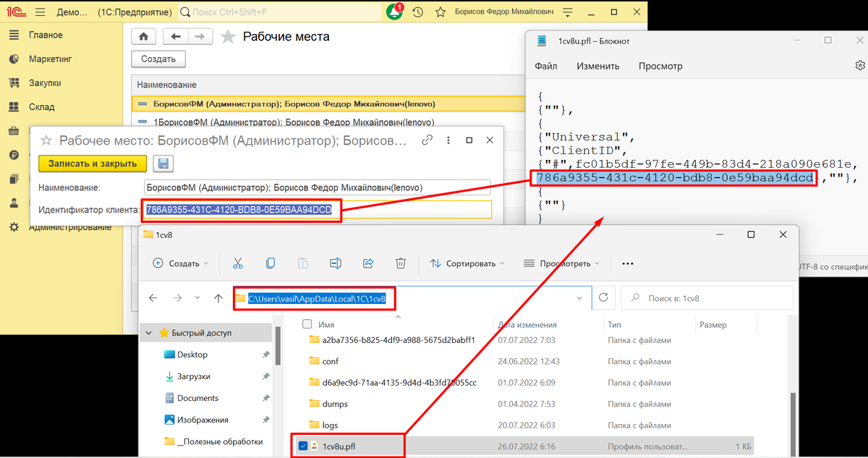Select logs folder in file list

click(330, 425)
